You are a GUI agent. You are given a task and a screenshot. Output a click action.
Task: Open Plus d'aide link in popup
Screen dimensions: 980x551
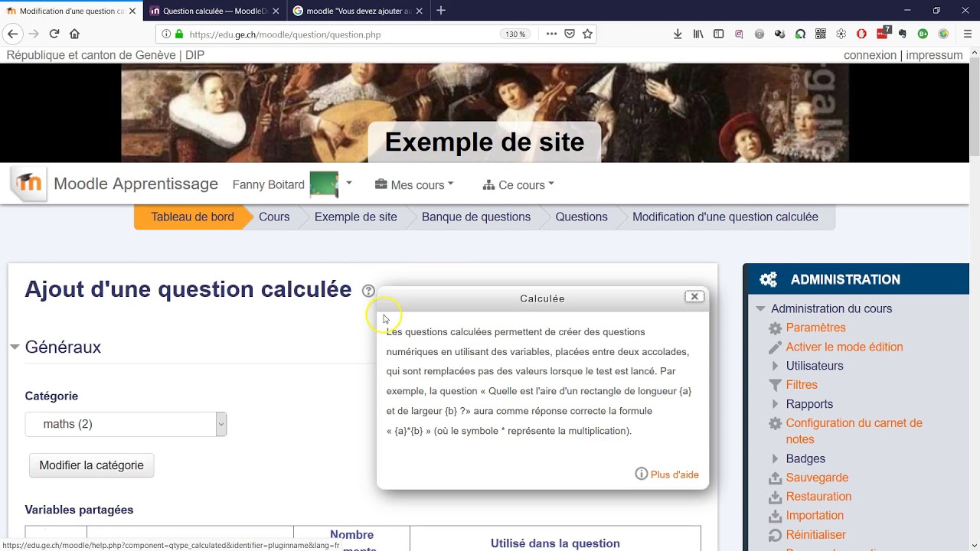tap(675, 474)
